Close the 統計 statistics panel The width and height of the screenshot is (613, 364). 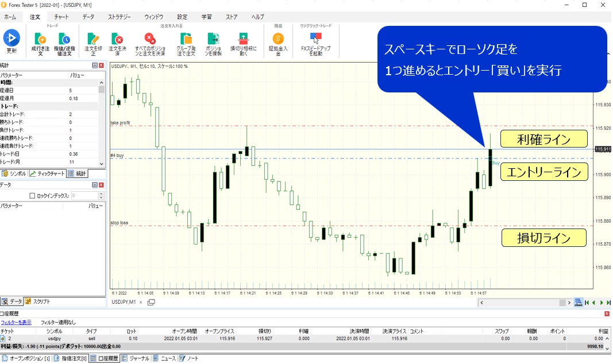(102, 66)
